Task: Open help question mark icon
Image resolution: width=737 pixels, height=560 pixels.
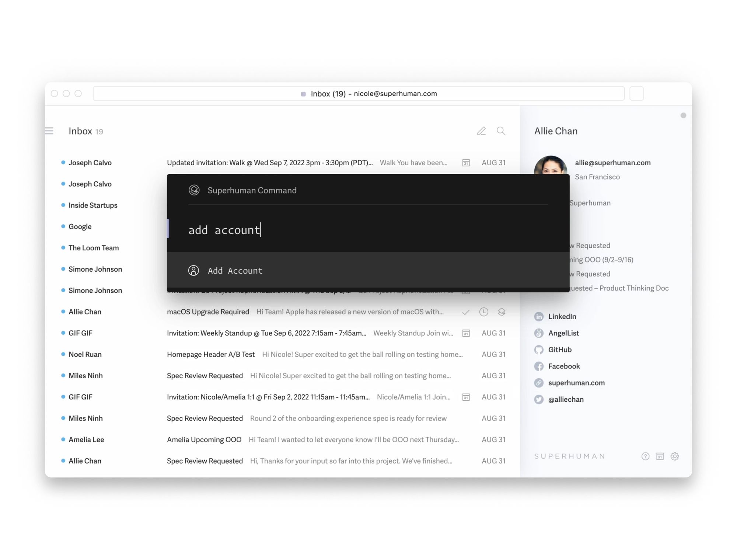Action: (x=645, y=457)
